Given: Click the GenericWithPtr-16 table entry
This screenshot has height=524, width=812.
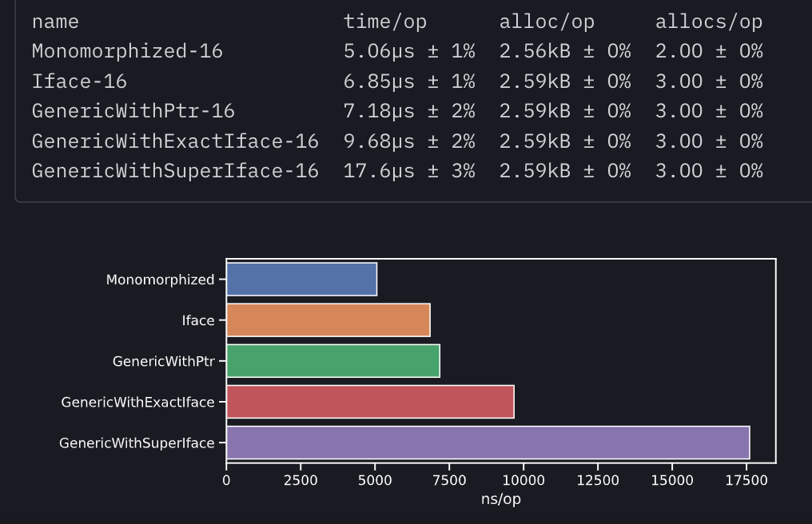Looking at the screenshot, I should coord(133,111).
